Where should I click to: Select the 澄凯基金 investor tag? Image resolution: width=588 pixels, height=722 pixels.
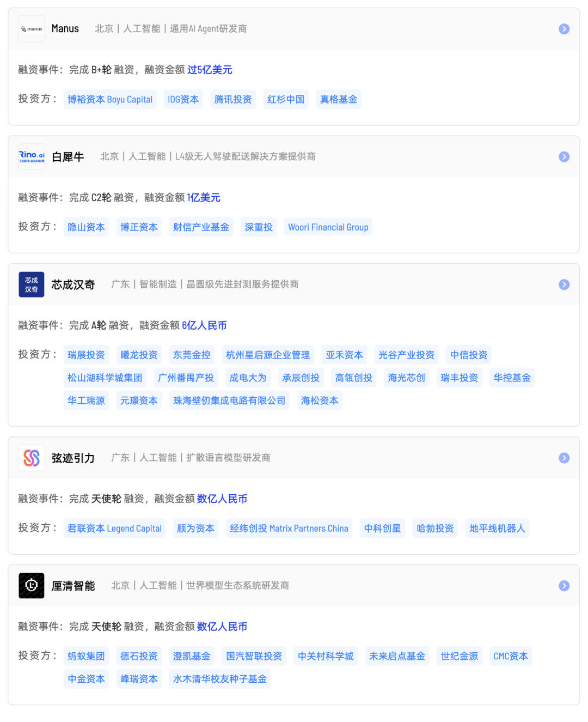(x=192, y=657)
